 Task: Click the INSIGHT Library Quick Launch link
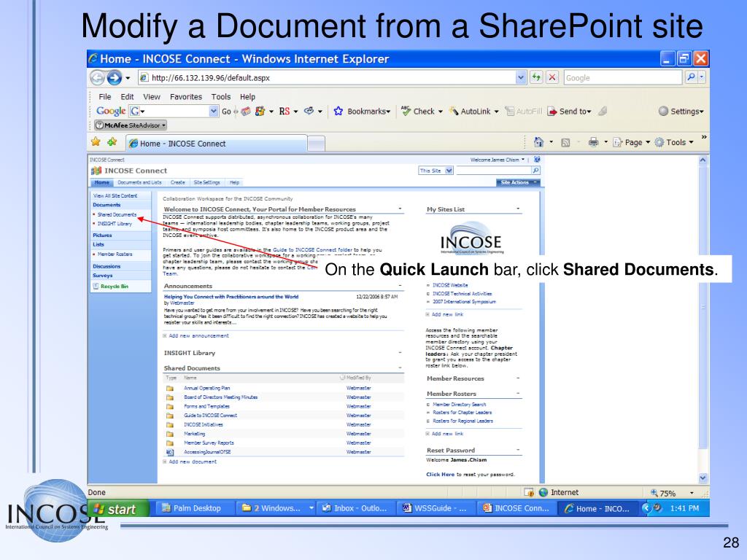(115, 224)
